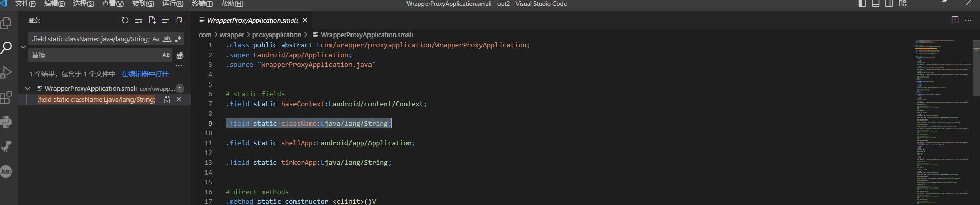Replace the className match in result row

[x=167, y=99]
